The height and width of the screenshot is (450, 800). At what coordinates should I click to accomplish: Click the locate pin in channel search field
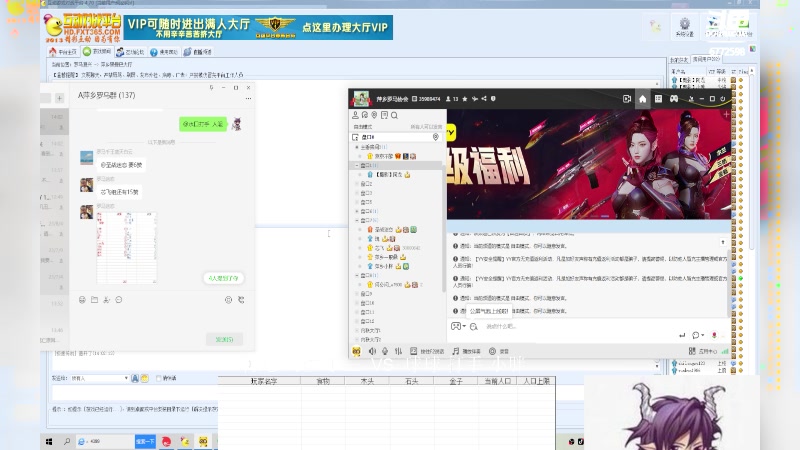pos(436,137)
